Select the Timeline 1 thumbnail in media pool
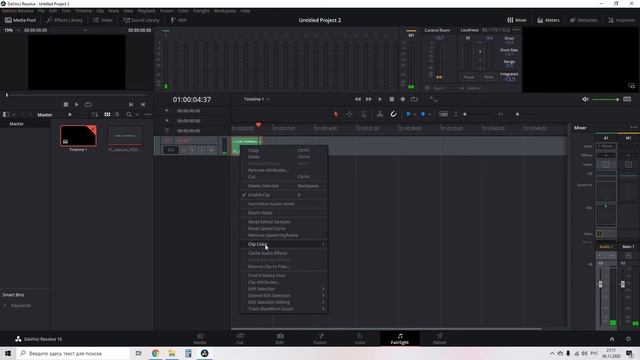This screenshot has height=360, width=640. point(78,136)
